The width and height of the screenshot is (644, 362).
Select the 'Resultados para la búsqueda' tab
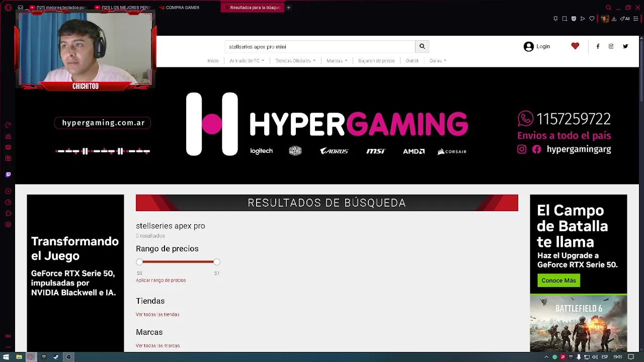click(x=252, y=8)
